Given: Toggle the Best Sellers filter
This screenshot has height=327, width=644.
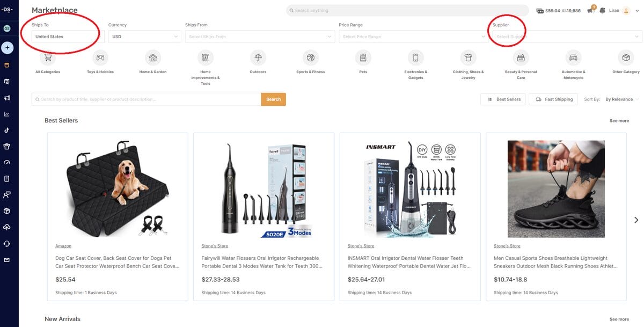Looking at the screenshot, I should point(502,99).
